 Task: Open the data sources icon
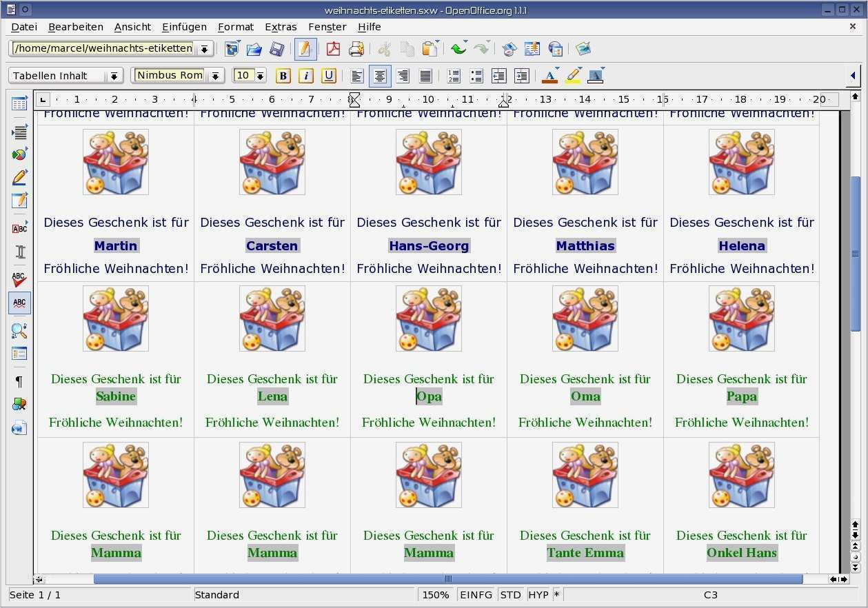(x=19, y=354)
